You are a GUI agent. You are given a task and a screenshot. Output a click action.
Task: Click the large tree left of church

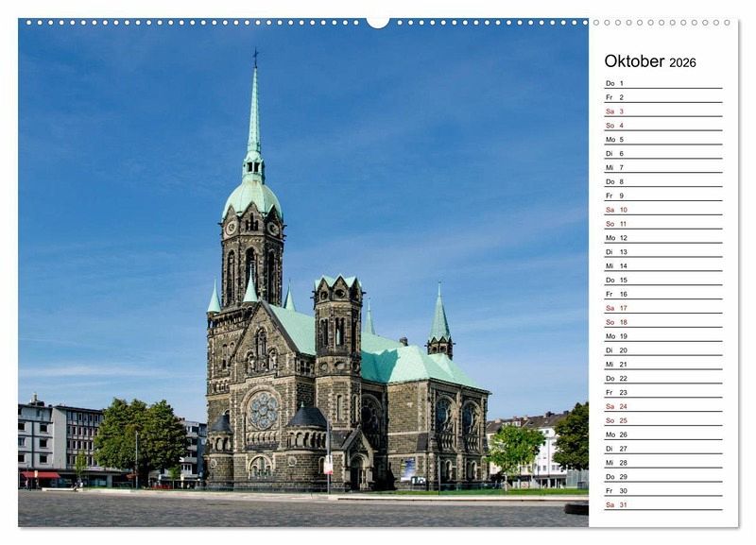140,434
